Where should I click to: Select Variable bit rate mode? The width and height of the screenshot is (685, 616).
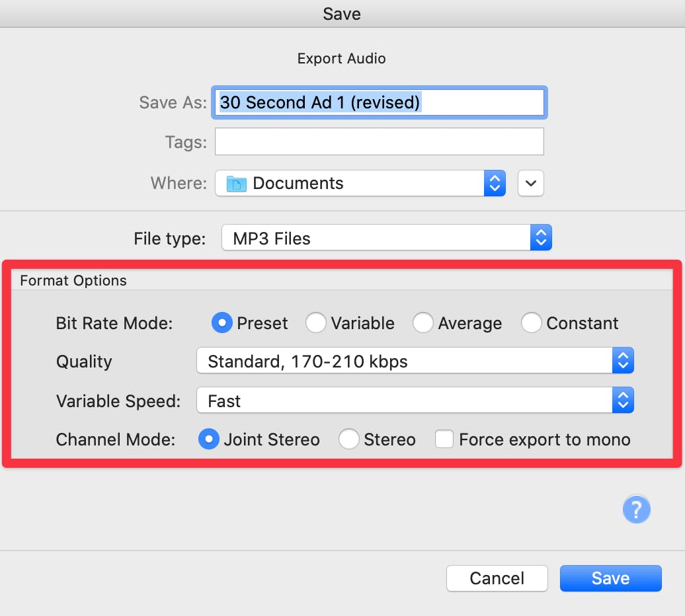[316, 323]
